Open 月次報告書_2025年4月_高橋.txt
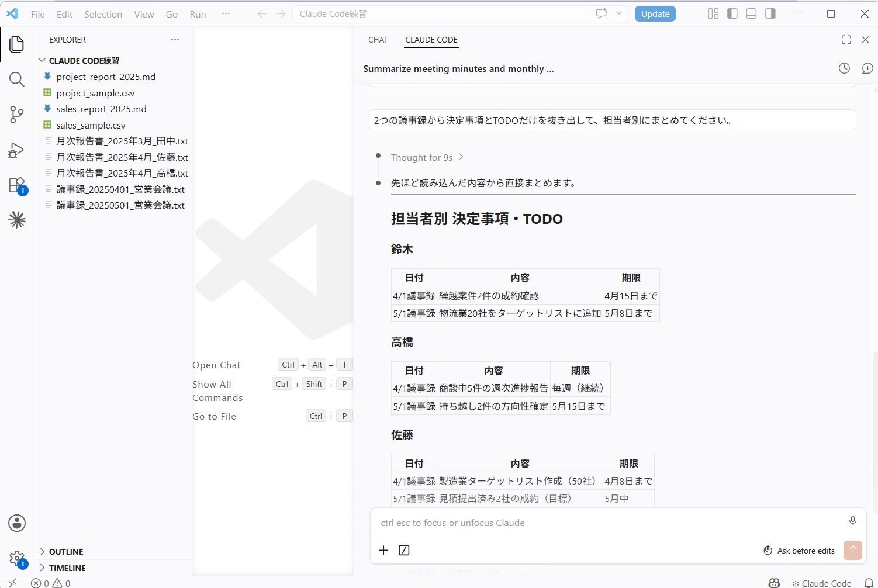 [122, 173]
